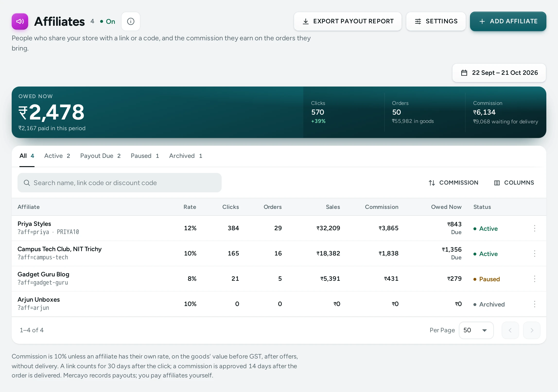Click the ₹2,478 owed now total
Screen dimensions: 558x392
(x=52, y=112)
